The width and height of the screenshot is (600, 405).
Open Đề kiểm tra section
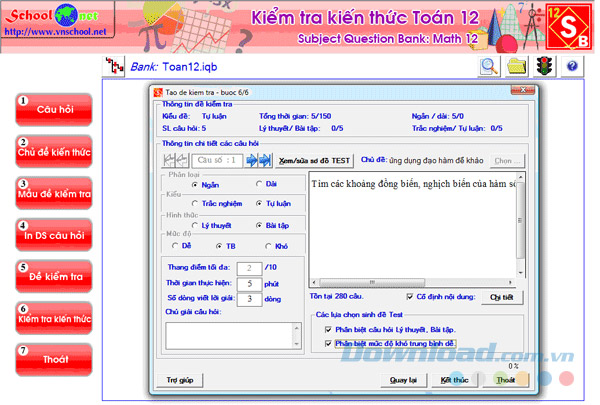point(54,276)
